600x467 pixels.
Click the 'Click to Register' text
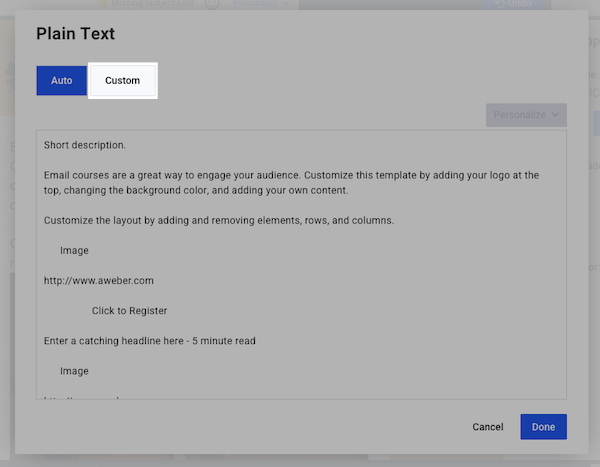tap(129, 311)
